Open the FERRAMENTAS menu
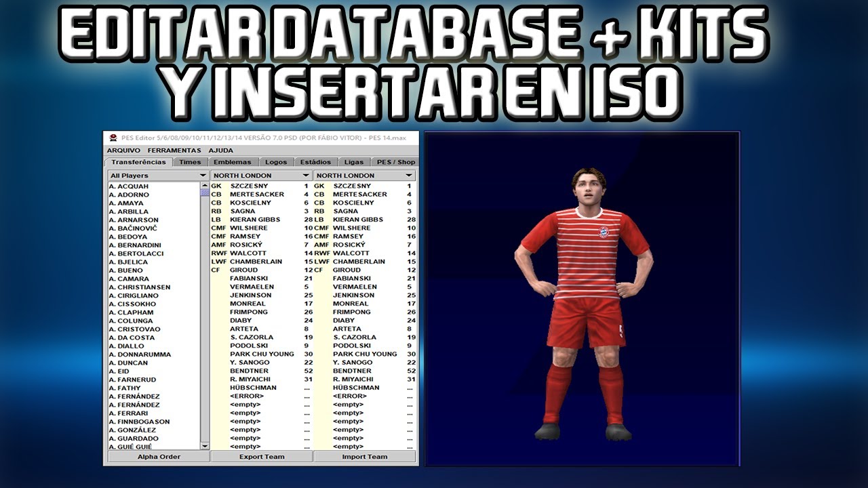The width and height of the screenshot is (868, 488). click(174, 150)
